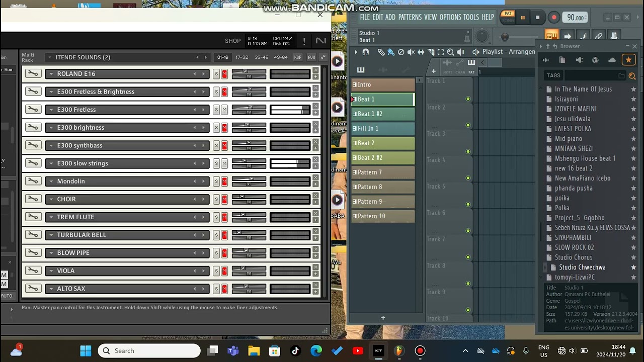Toggle snap magnet in FL Studio playlist
The height and width of the screenshot is (362, 644).
coord(366,52)
